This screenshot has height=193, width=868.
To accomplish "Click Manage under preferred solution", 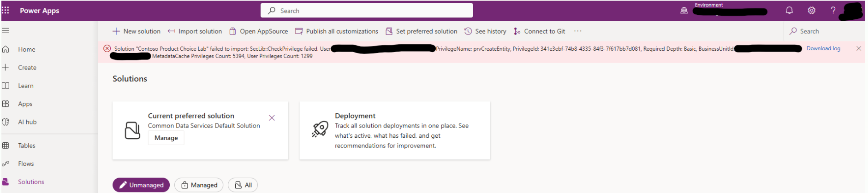I will (166, 138).
